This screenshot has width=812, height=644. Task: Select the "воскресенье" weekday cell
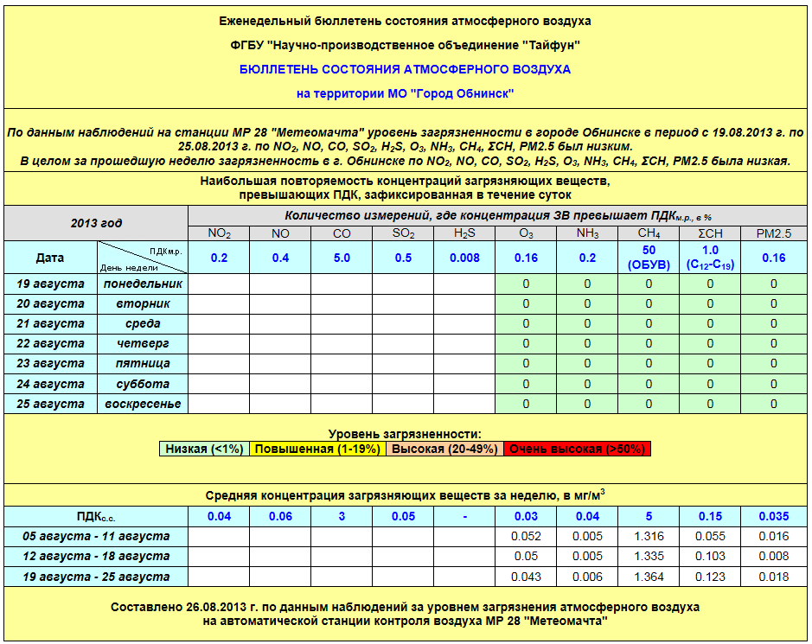pos(143,404)
